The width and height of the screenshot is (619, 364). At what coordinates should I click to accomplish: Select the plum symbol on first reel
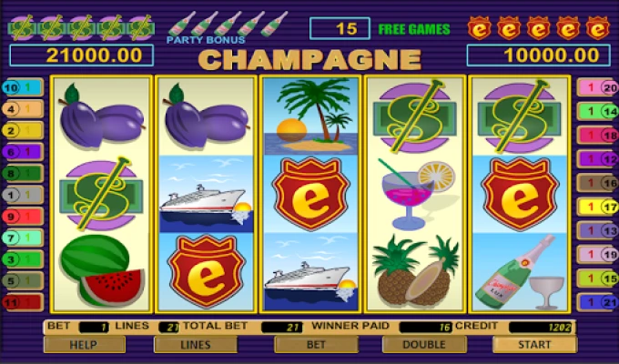coord(102,116)
